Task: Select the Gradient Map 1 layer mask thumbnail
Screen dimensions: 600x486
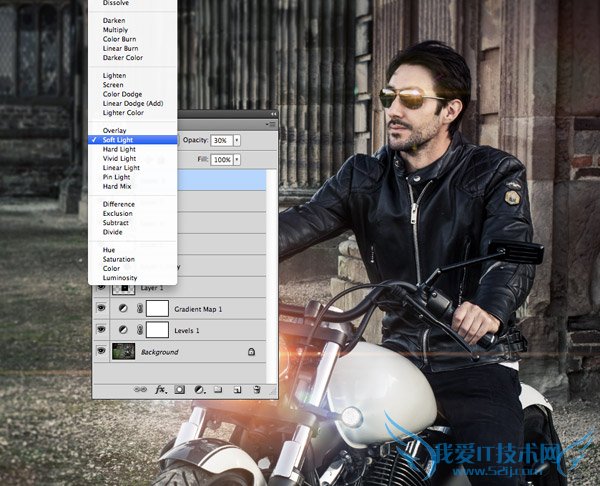Action: click(157, 308)
